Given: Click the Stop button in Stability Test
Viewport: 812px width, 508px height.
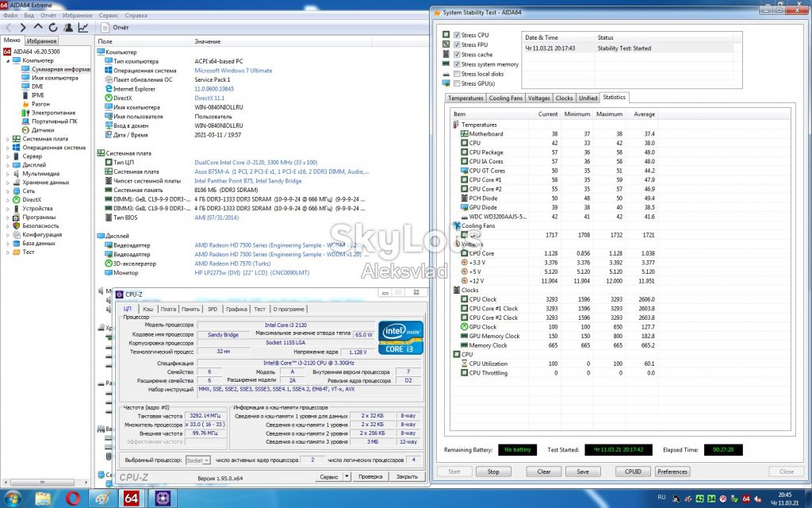Looking at the screenshot, I should (x=493, y=471).
